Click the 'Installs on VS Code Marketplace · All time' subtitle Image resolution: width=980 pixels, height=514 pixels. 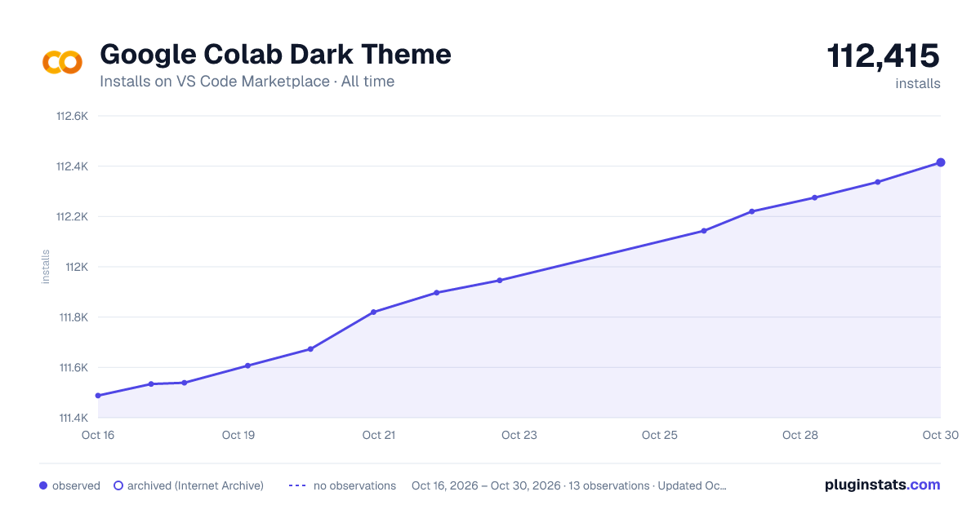[x=247, y=82]
